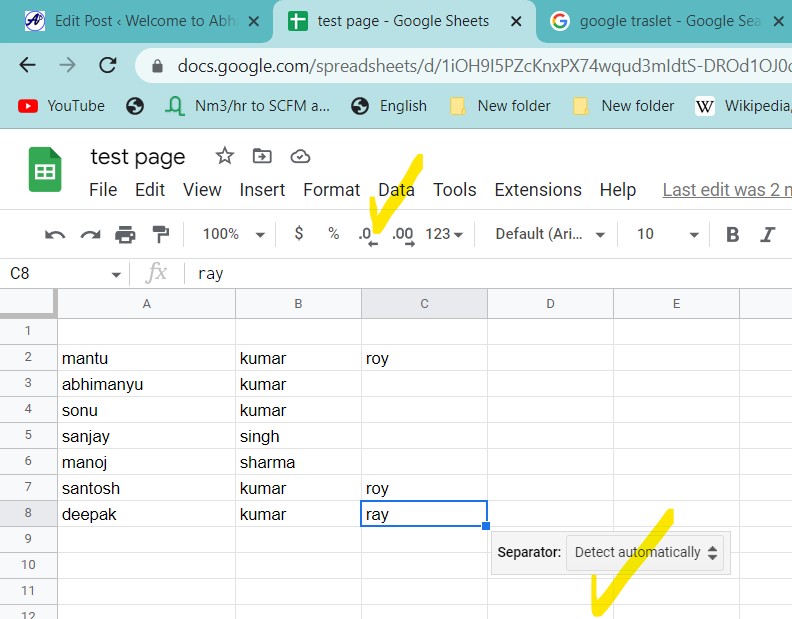The height and width of the screenshot is (619, 792).
Task: Open the Help menu
Action: [x=618, y=190]
